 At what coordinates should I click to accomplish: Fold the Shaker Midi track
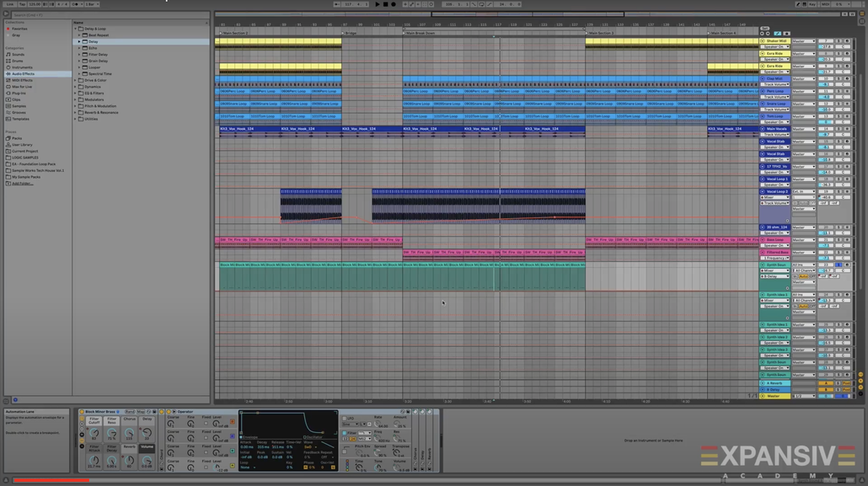pyautogui.click(x=763, y=41)
